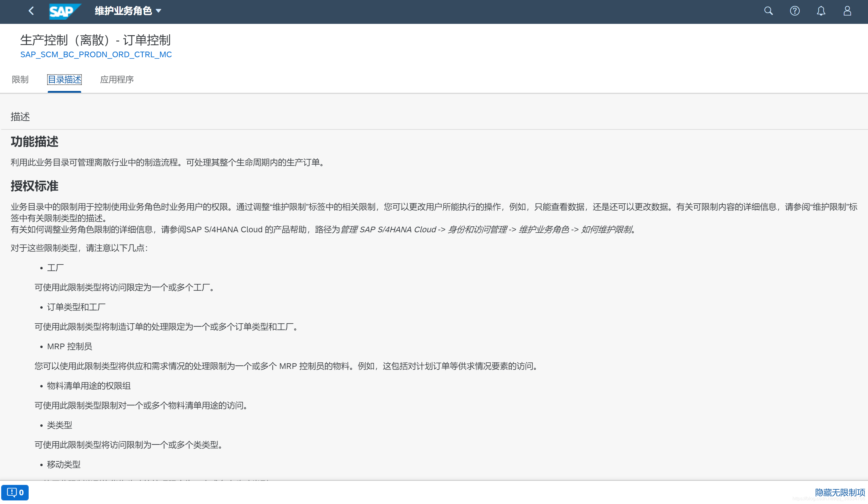Open the search magnifier icon
Viewport: 868px width, 504px height.
(x=768, y=11)
